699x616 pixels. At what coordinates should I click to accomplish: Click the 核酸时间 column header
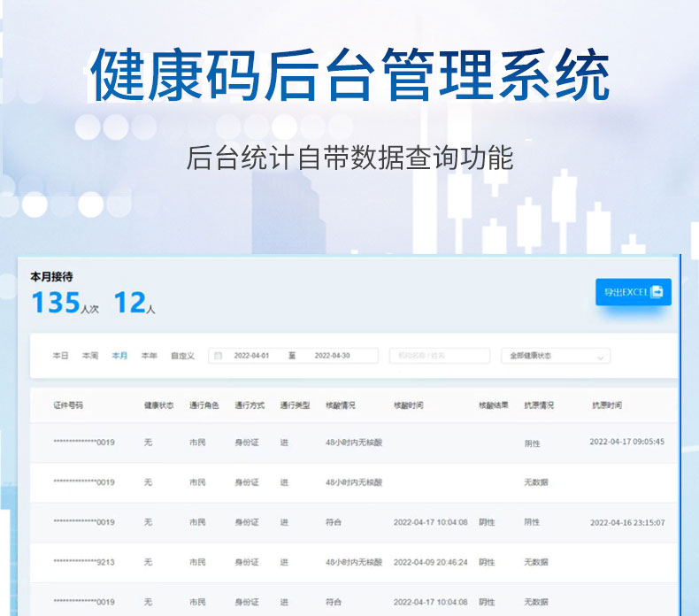pos(408,405)
